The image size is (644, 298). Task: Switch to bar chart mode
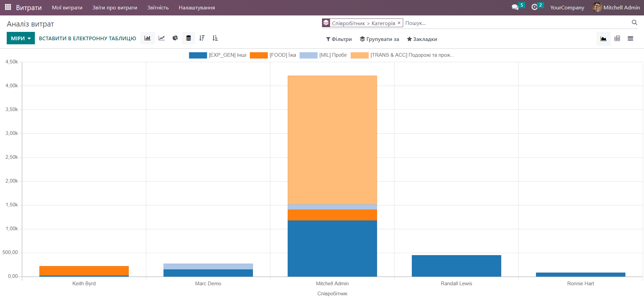pyautogui.click(x=148, y=38)
